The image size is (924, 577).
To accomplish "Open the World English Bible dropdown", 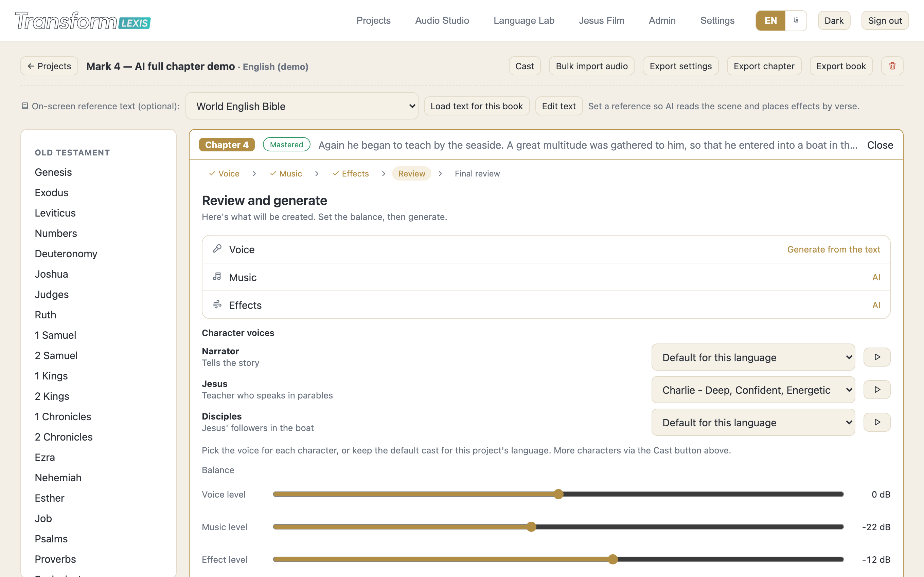I will pyautogui.click(x=302, y=106).
